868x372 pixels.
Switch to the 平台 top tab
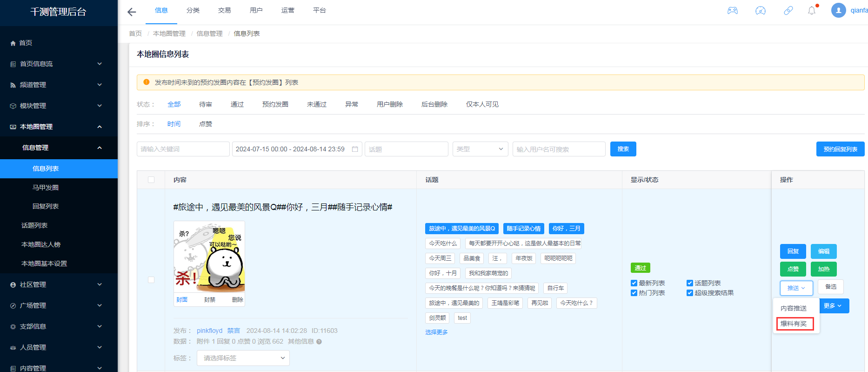320,10
